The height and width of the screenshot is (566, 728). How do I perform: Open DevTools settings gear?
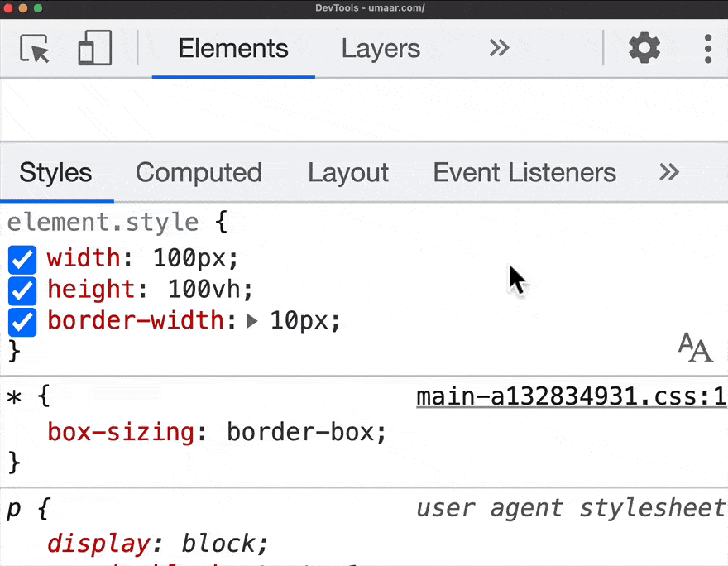tap(644, 48)
